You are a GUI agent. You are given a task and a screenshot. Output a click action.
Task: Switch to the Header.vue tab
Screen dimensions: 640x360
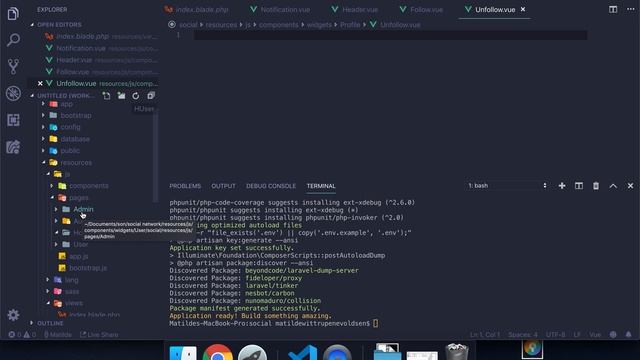[354, 9]
